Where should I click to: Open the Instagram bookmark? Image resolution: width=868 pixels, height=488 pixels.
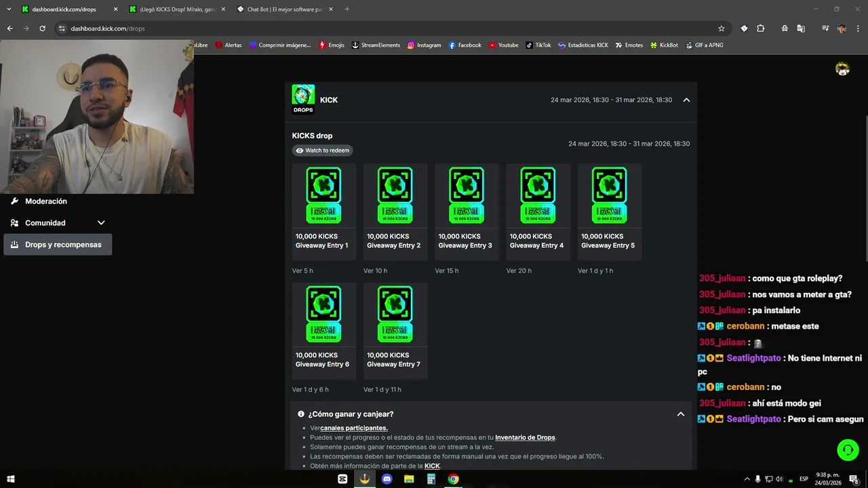[x=424, y=45]
